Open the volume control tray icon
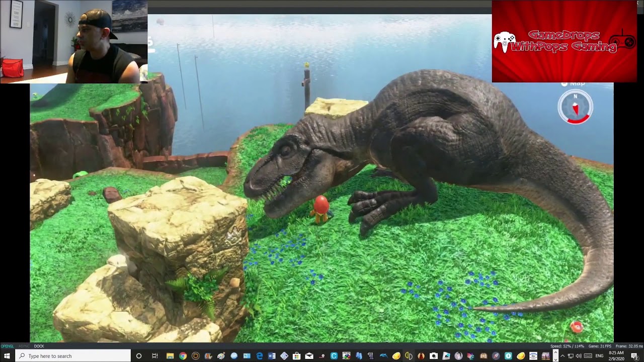 coord(579,356)
